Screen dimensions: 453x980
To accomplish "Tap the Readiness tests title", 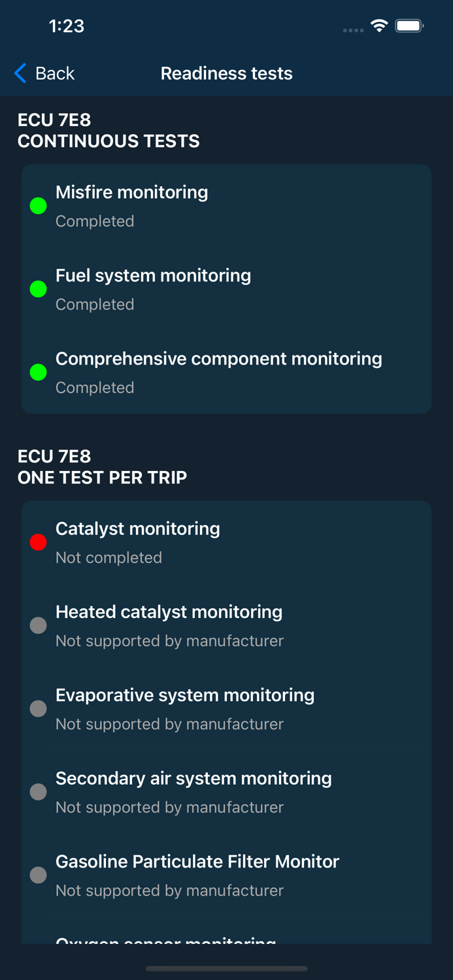I will point(226,73).
